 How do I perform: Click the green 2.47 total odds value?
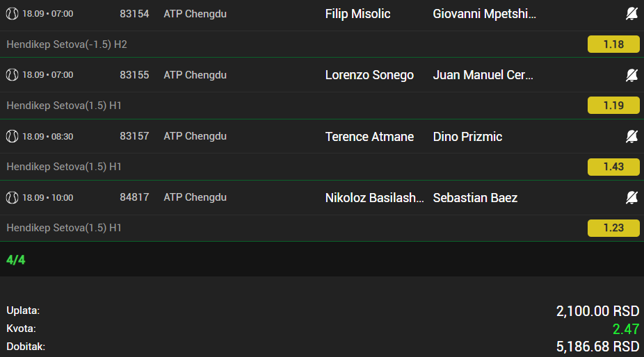click(x=626, y=329)
